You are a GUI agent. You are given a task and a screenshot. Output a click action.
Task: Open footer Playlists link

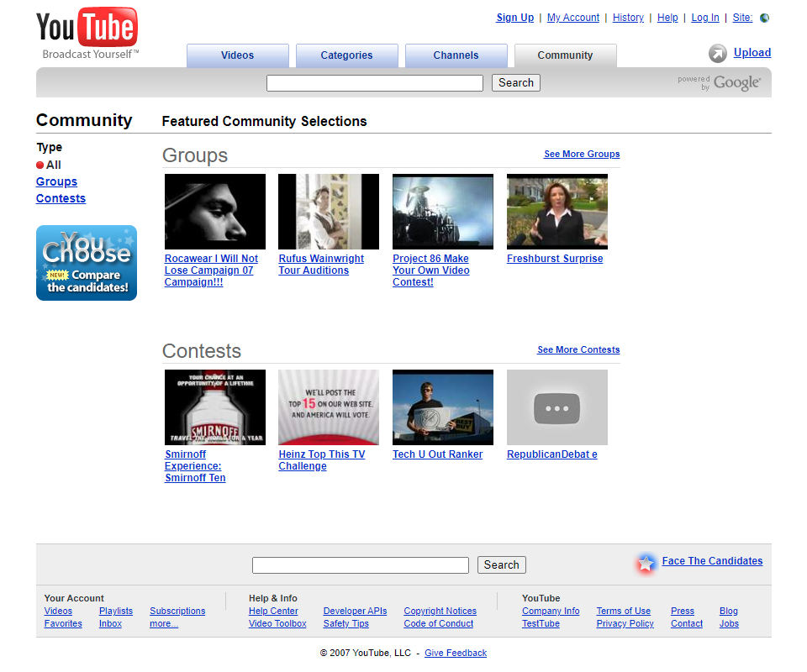coord(116,611)
